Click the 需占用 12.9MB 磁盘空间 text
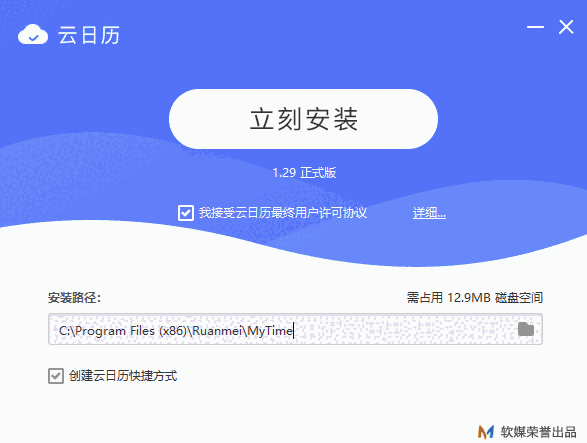This screenshot has height=443, width=587. 475,298
